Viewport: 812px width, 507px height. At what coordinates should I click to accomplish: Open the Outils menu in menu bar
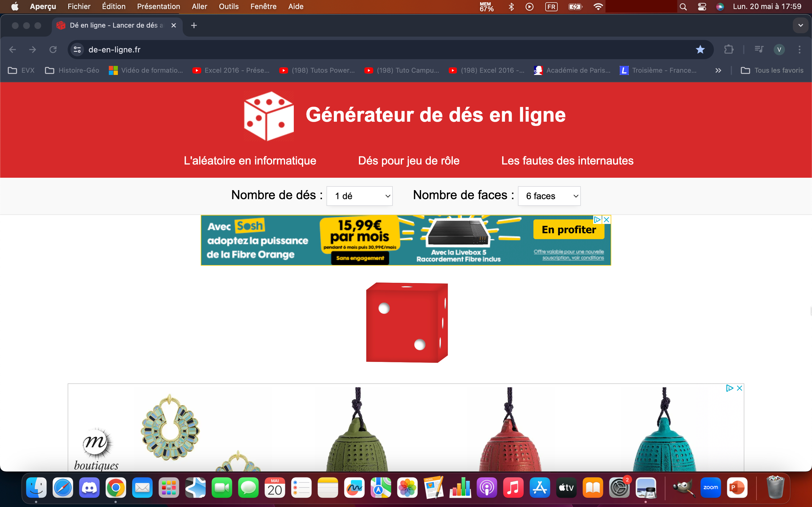[228, 6]
